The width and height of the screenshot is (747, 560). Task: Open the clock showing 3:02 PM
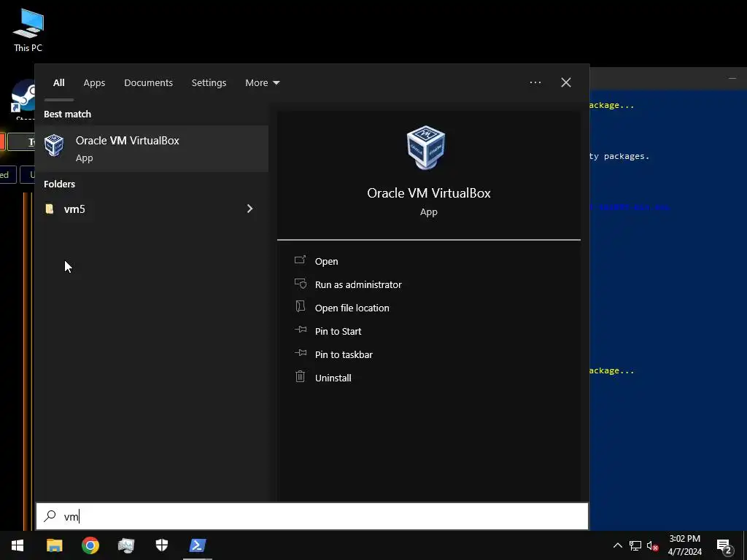684,545
